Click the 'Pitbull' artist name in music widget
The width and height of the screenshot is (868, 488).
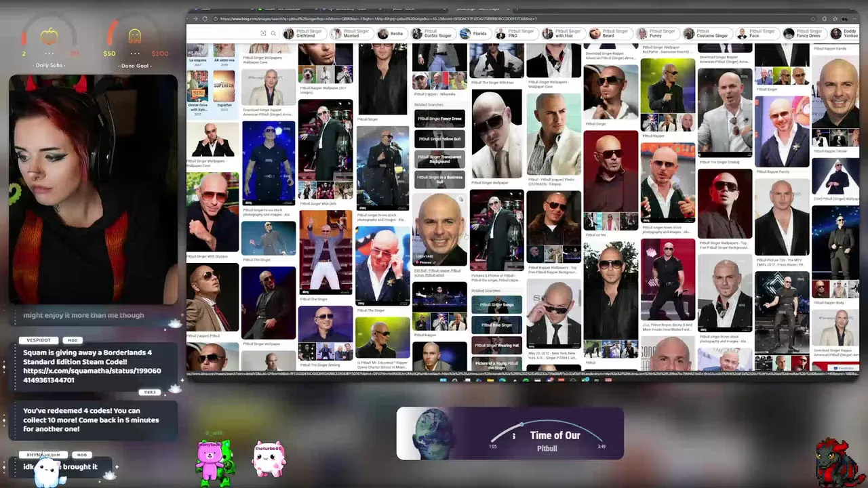(547, 448)
